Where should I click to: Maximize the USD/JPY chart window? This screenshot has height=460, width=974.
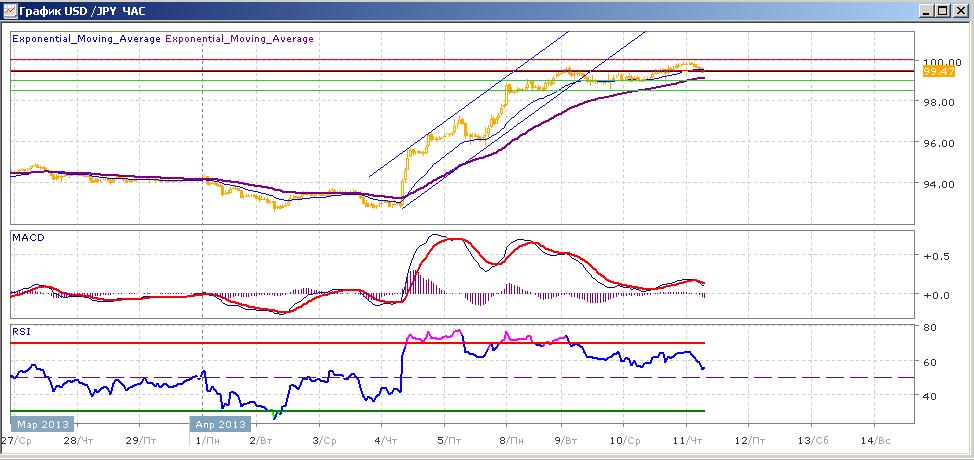point(943,11)
